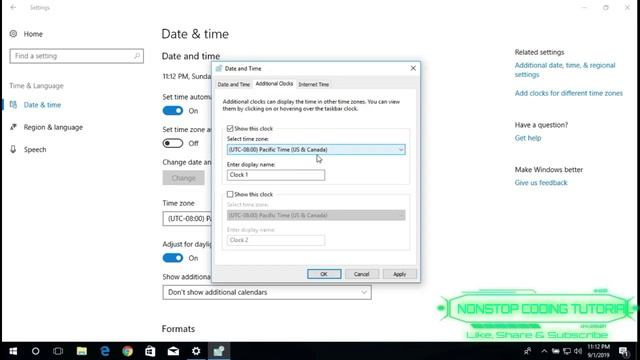This screenshot has height=360, width=640.
Task: Click Apply in the dialog
Action: 400,274
